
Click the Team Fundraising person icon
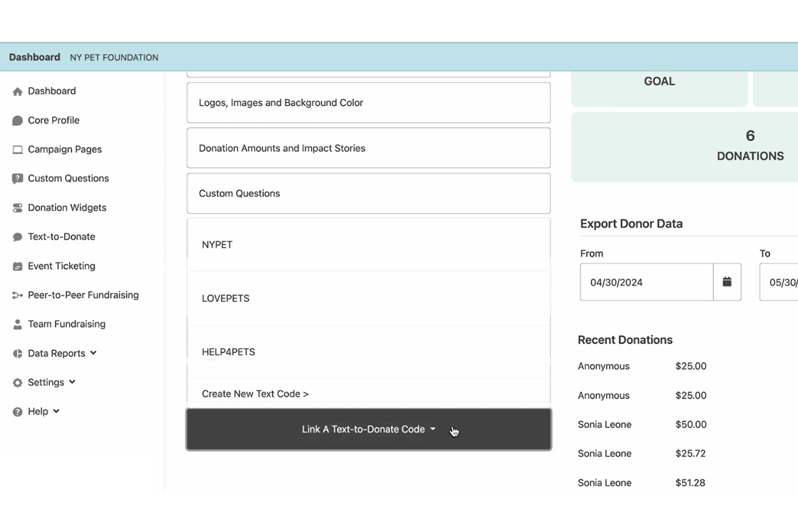tap(17, 324)
